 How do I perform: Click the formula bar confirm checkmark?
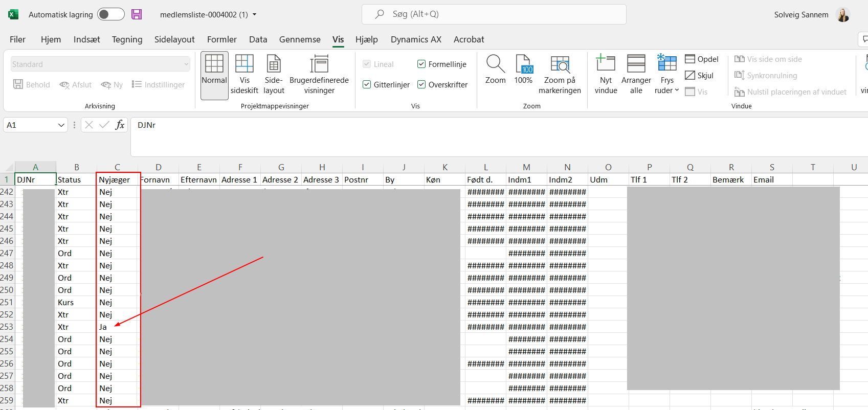tap(104, 125)
